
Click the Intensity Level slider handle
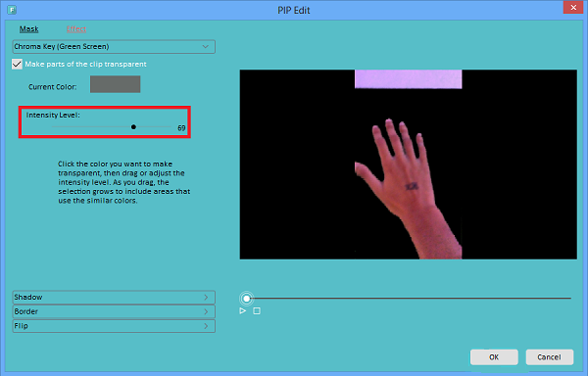[x=133, y=127]
